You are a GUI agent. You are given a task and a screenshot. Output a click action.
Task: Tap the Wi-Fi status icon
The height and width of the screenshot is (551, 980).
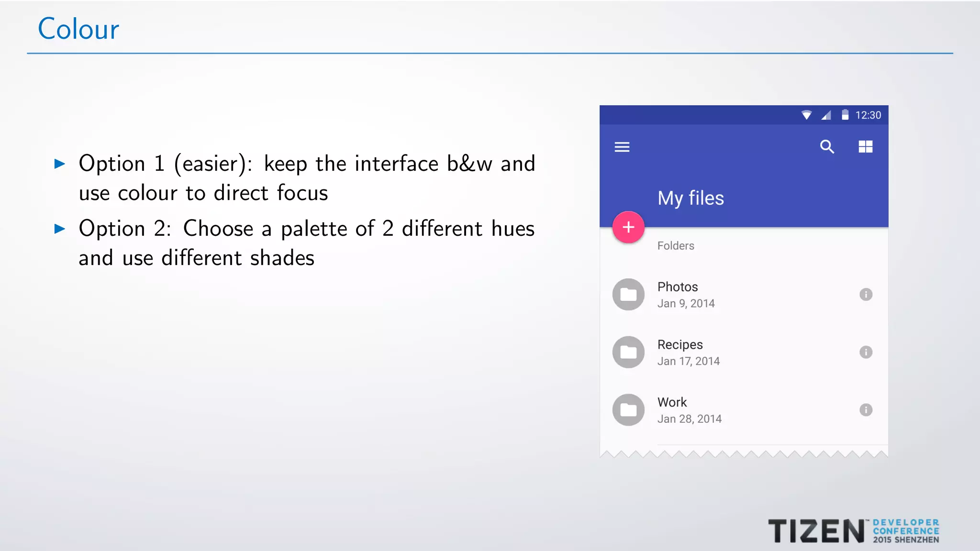[806, 115]
